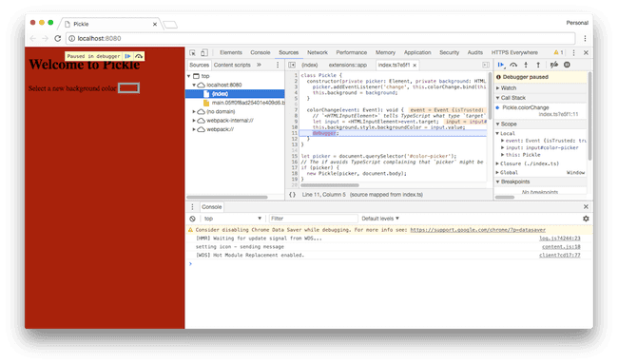Click the console Filter field
The height and width of the screenshot is (364, 618).
tap(314, 219)
